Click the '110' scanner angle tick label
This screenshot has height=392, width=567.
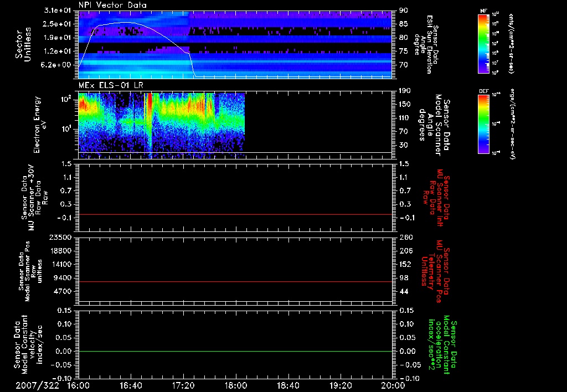click(404, 118)
